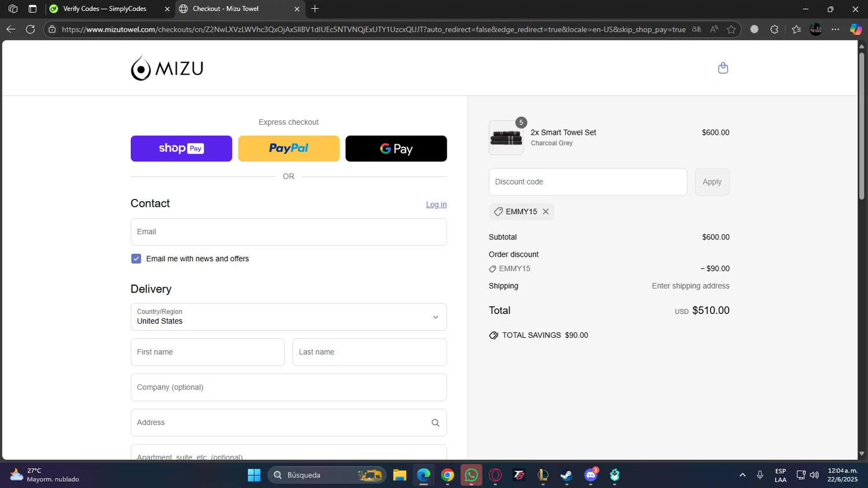
Task: Go back using the browser back arrow
Action: (11, 29)
